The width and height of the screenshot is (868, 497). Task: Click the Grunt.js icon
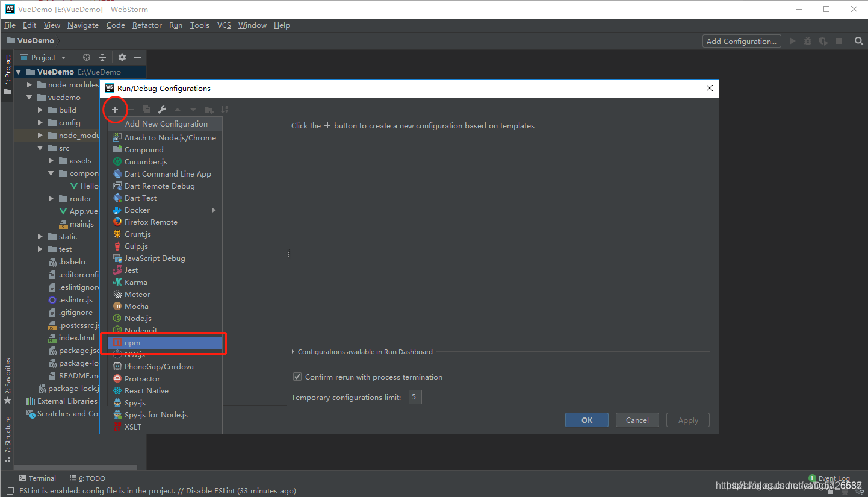pyautogui.click(x=117, y=234)
